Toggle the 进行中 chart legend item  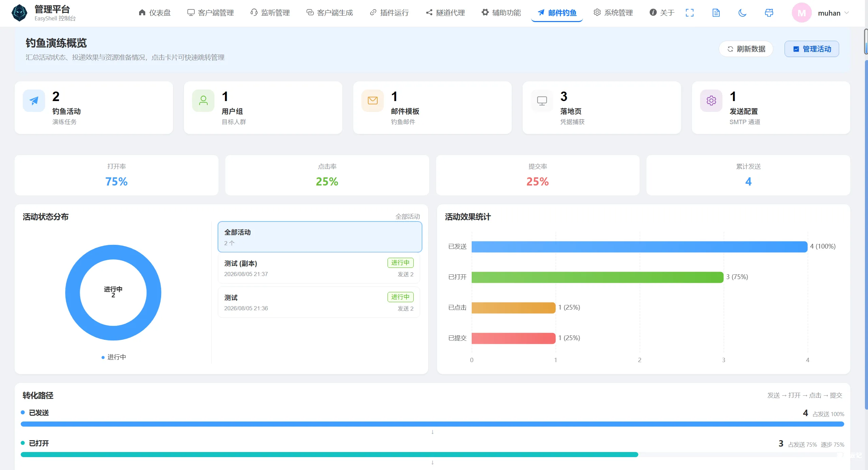(114, 357)
